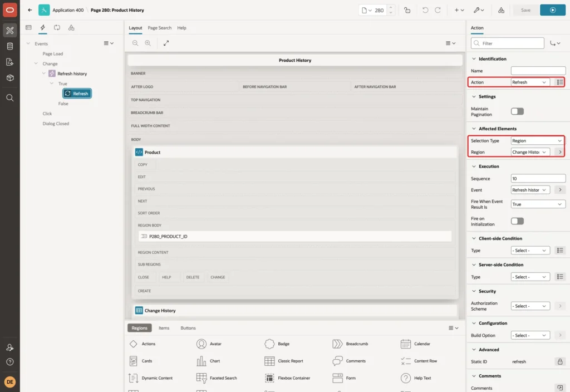
Task: Select the Layout tab
Action: pyautogui.click(x=135, y=28)
